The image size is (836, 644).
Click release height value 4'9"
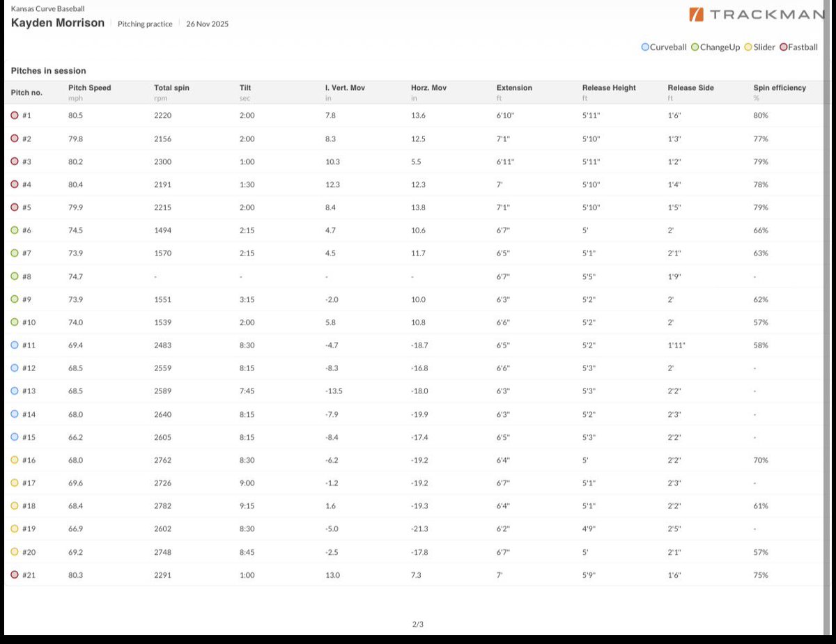[590, 529]
